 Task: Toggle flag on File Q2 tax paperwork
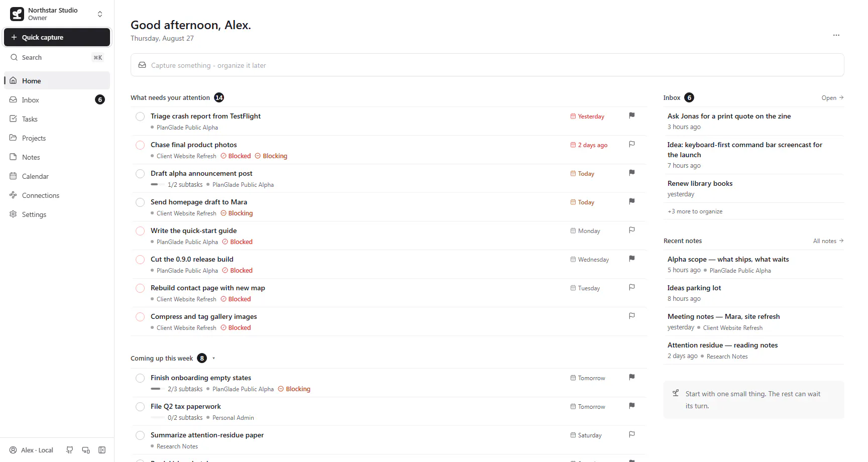tap(632, 406)
